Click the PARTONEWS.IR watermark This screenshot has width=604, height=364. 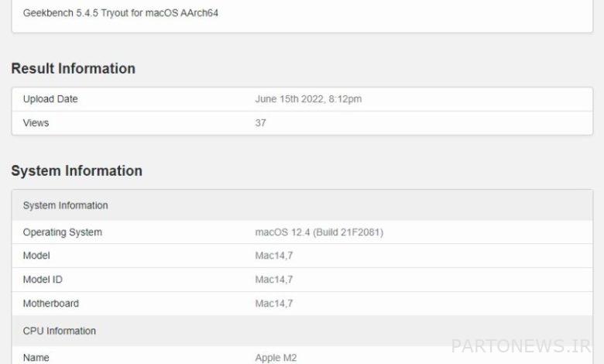point(521,346)
